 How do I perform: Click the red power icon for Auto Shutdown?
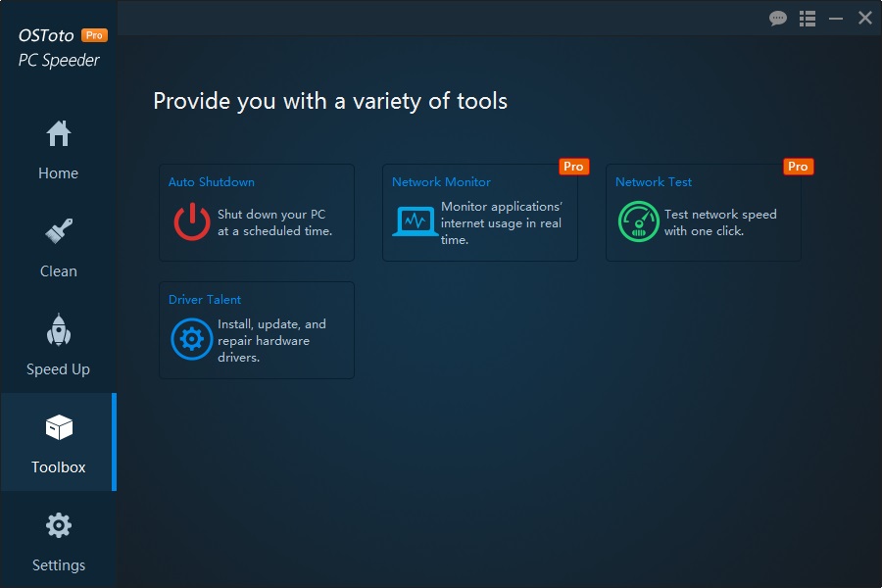pyautogui.click(x=192, y=221)
